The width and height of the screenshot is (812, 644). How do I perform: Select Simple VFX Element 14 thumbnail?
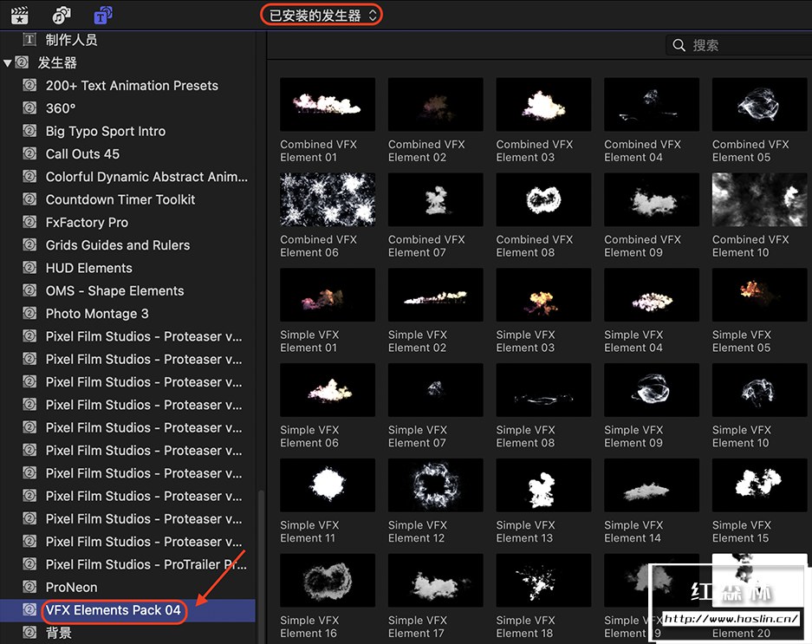point(652,485)
